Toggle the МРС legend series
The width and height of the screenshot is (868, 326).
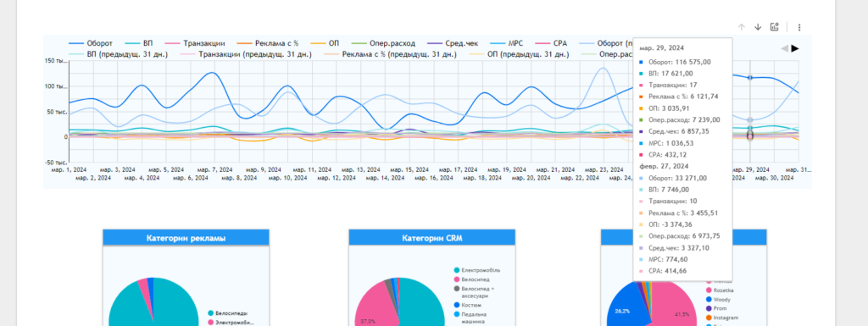point(507,43)
